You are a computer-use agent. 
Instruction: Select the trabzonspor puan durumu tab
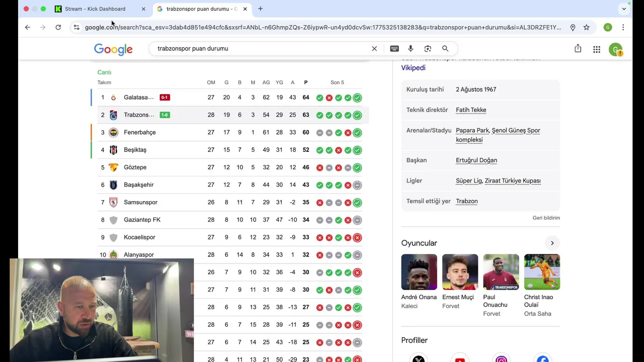click(201, 9)
